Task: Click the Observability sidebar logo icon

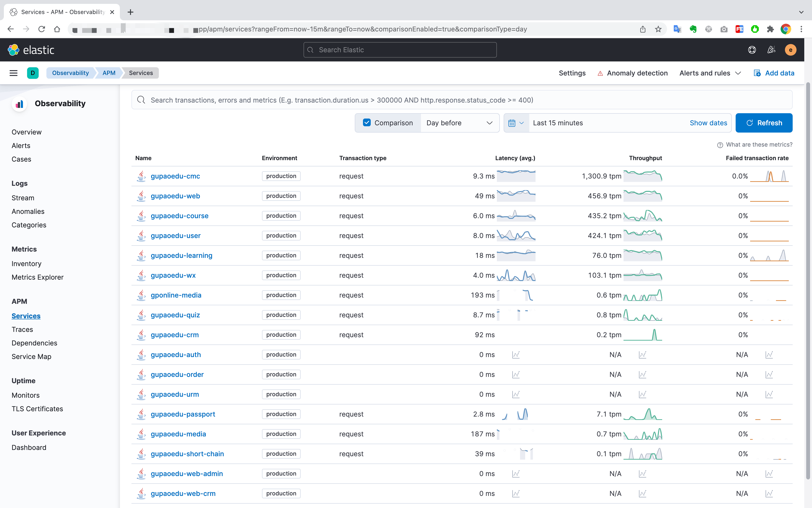Action: (x=20, y=104)
